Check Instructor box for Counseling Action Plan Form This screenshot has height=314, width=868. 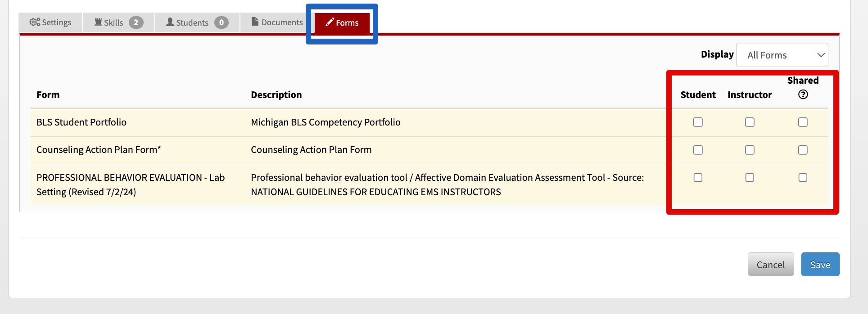[750, 150]
